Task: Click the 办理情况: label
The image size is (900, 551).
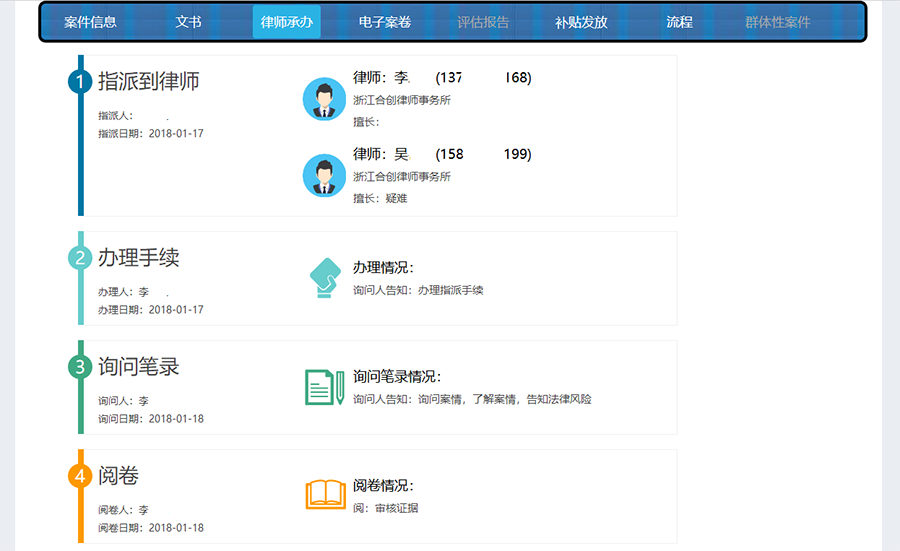Action: (x=383, y=267)
